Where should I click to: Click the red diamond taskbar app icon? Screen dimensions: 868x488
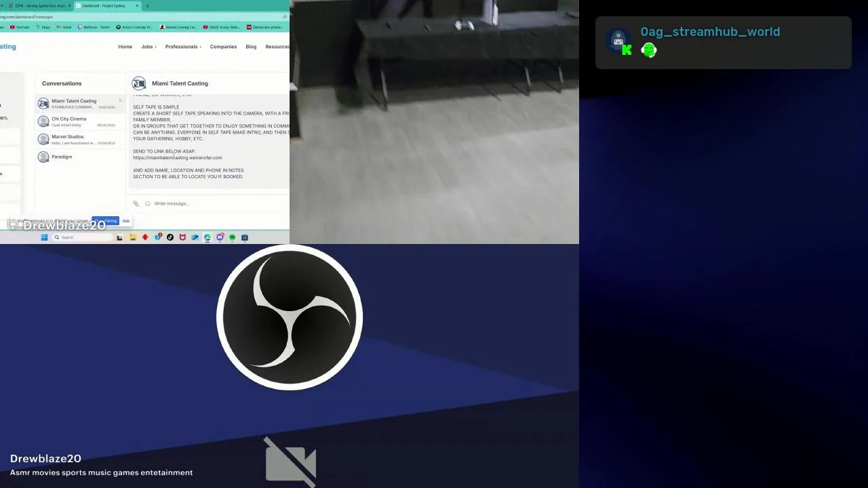point(145,237)
